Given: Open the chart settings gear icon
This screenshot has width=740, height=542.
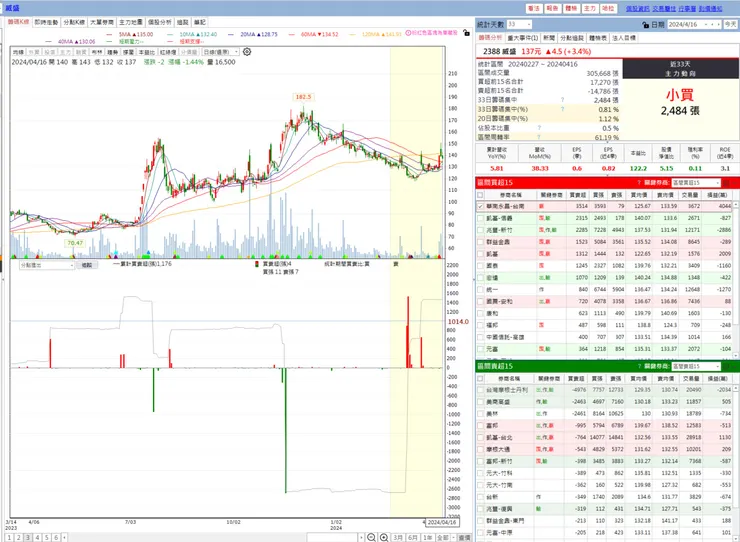Looking at the screenshot, I should point(247,52).
